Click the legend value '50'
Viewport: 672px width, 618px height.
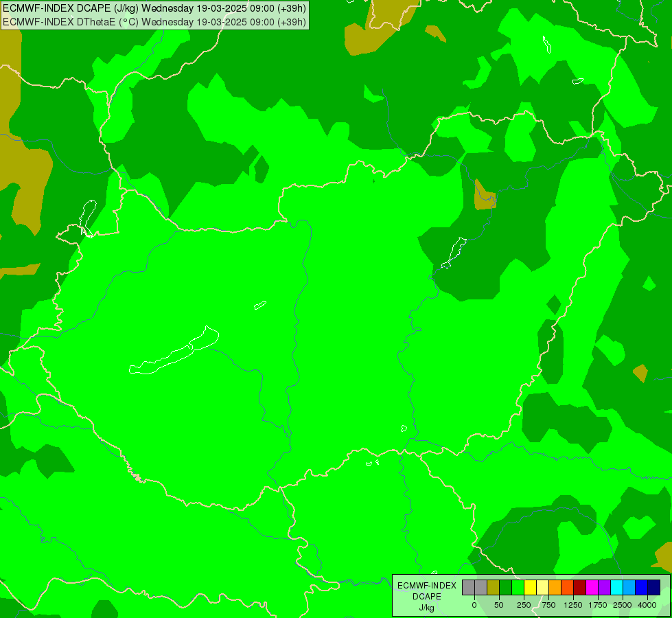[499, 605]
